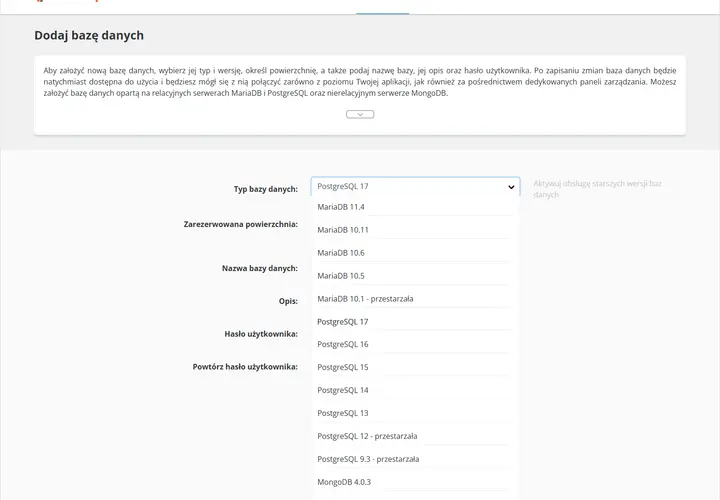Select MongoDB 4.0.3 option
Viewport: 720px width, 500px height.
[x=415, y=482]
